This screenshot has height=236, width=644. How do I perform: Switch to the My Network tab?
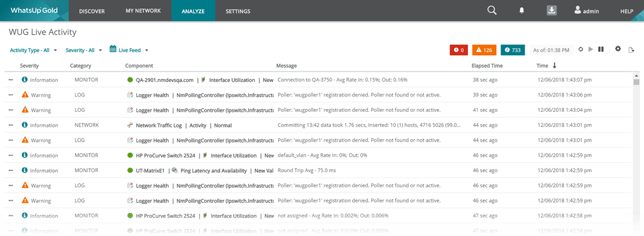143,11
